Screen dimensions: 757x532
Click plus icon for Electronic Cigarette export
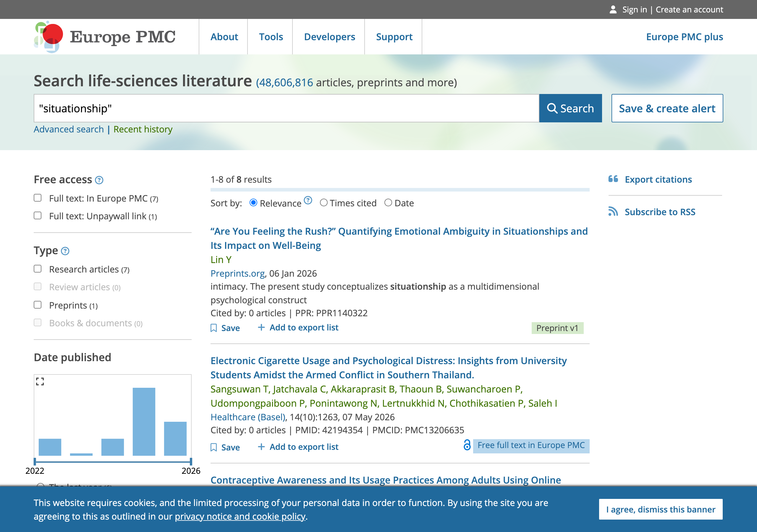(x=261, y=447)
